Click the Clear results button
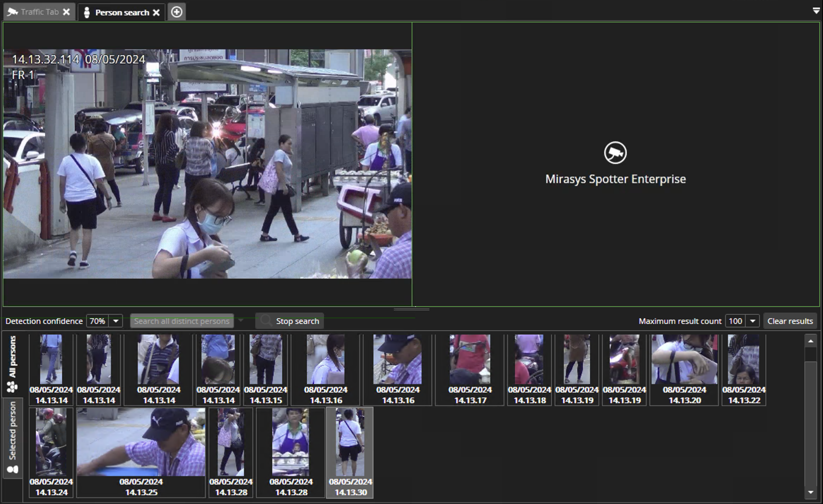Screen dimensions: 823x504 coord(790,321)
